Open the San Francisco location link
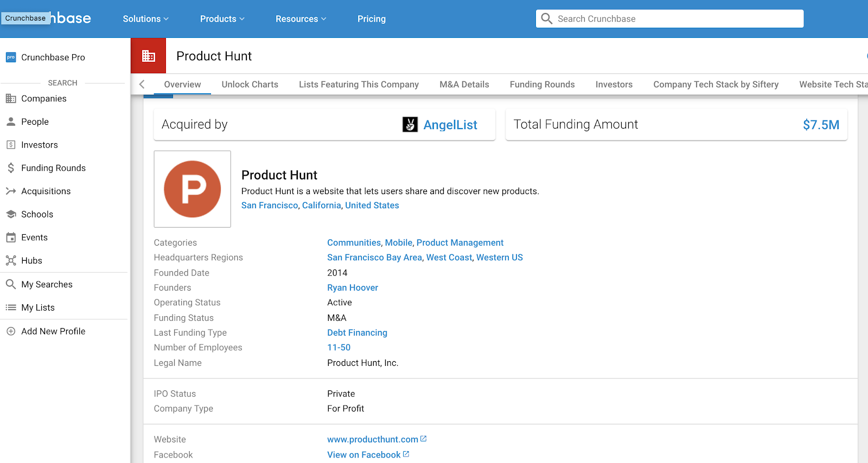Viewport: 868px width, 463px height. coord(270,205)
